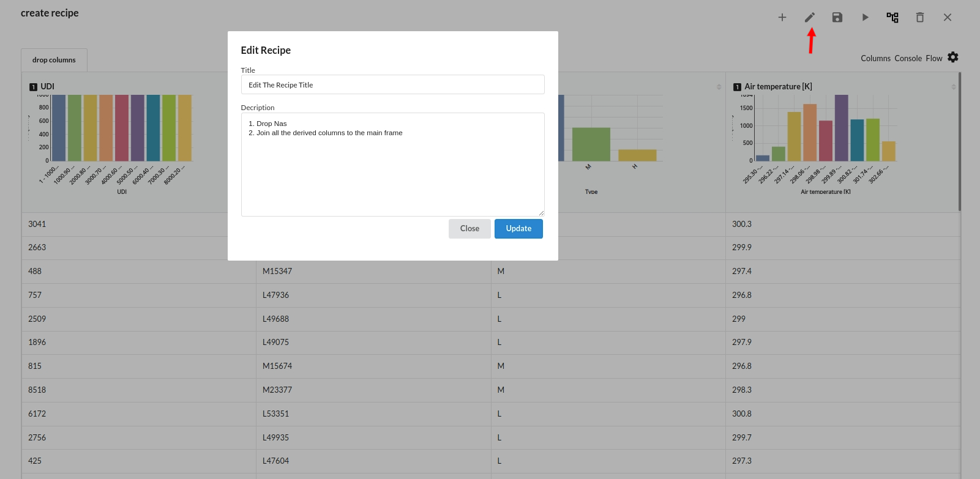Select Product ID cell L47604
Viewport: 980px width, 479px height.
[373, 461]
